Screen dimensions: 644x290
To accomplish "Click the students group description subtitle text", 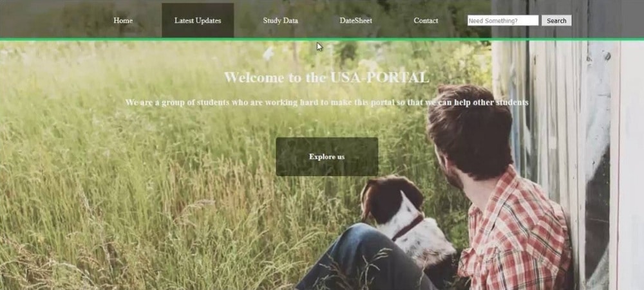I will [327, 102].
